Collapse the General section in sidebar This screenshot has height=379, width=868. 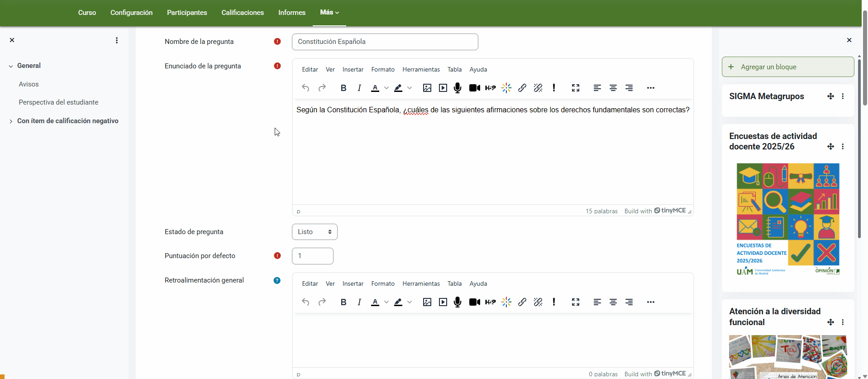11,66
